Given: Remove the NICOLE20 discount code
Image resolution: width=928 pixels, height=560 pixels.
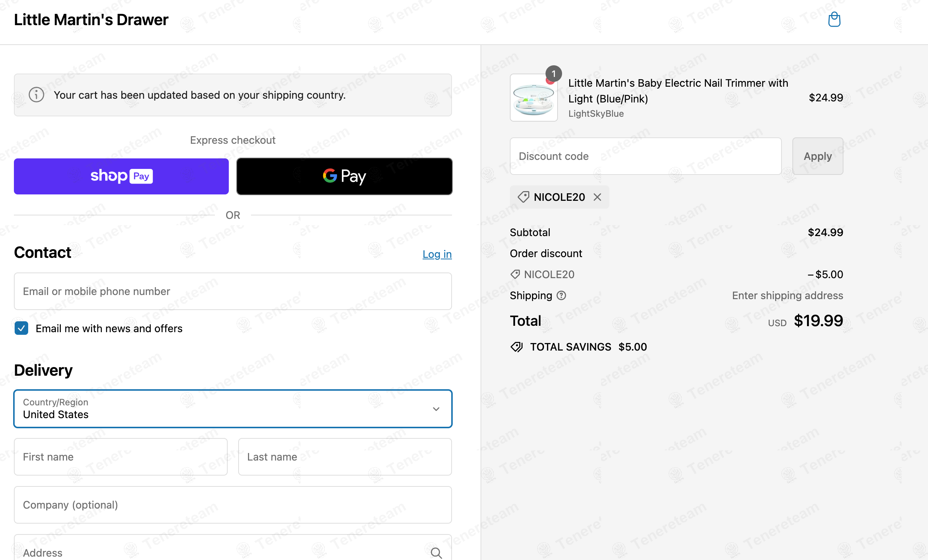Looking at the screenshot, I should pos(597,197).
